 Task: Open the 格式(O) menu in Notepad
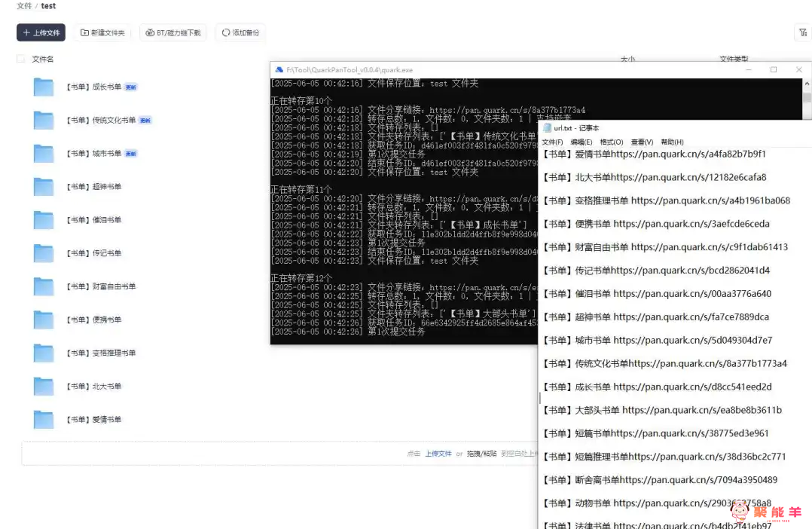click(x=611, y=142)
